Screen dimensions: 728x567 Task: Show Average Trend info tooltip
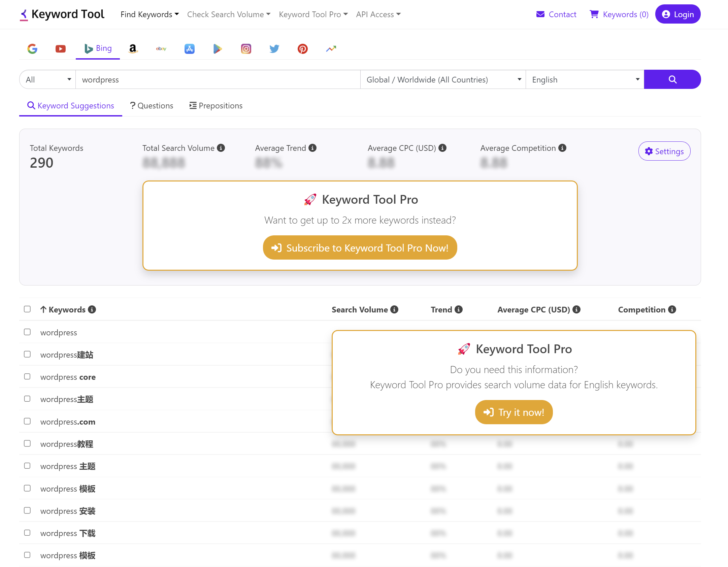coord(312,148)
